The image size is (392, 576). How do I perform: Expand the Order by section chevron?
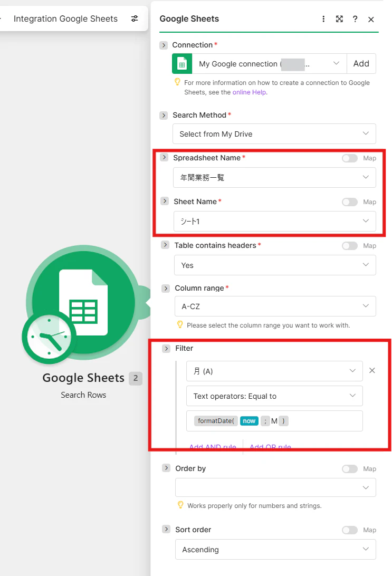[x=166, y=468]
